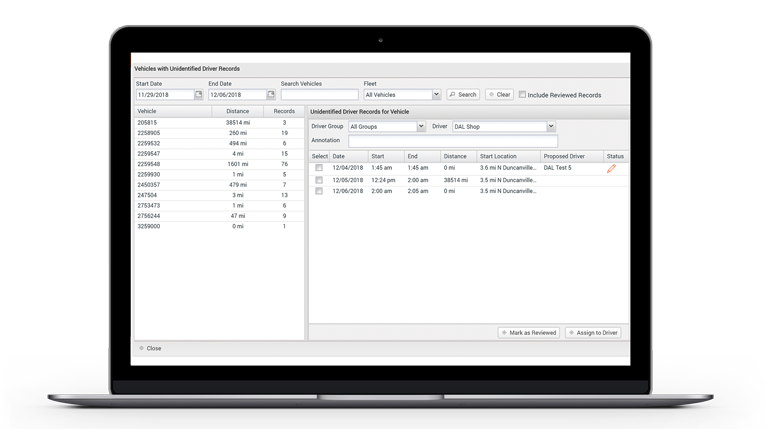Select vehicle 247504 row
770x429 pixels.
[x=219, y=195]
